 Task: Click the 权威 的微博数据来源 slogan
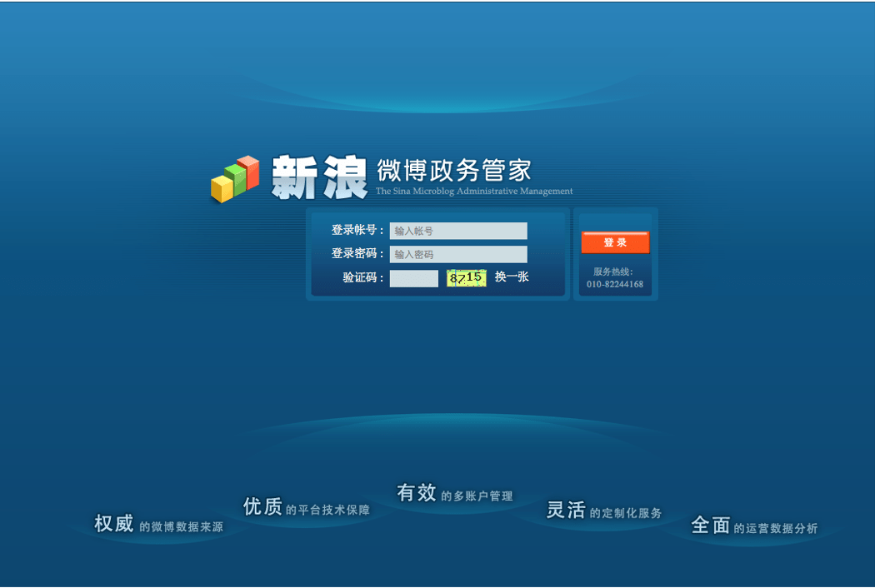click(158, 524)
